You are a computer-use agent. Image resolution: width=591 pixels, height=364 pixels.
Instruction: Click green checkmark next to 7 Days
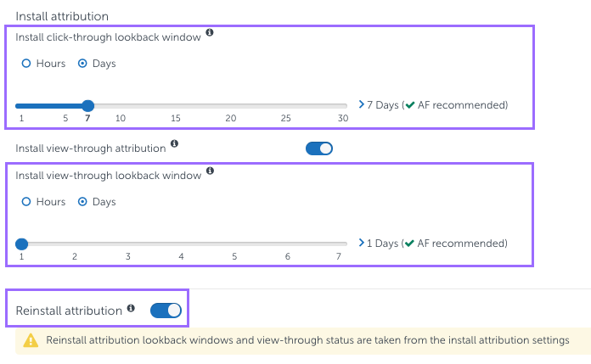tap(409, 106)
